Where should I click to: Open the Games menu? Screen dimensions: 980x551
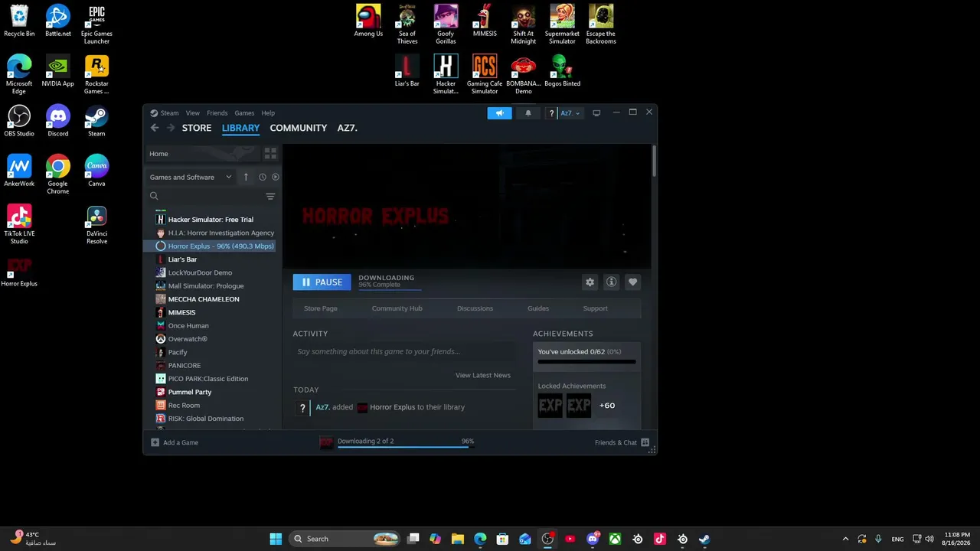pos(244,113)
